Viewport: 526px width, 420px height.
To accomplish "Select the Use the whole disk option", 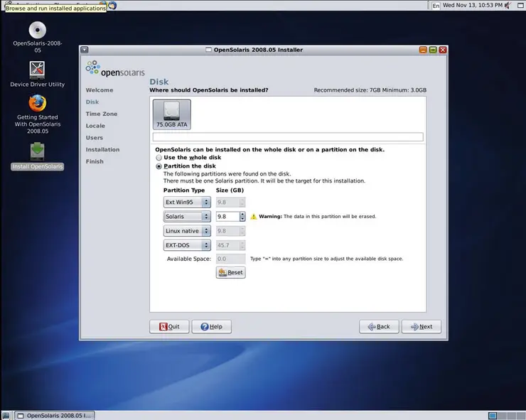I will point(159,158).
